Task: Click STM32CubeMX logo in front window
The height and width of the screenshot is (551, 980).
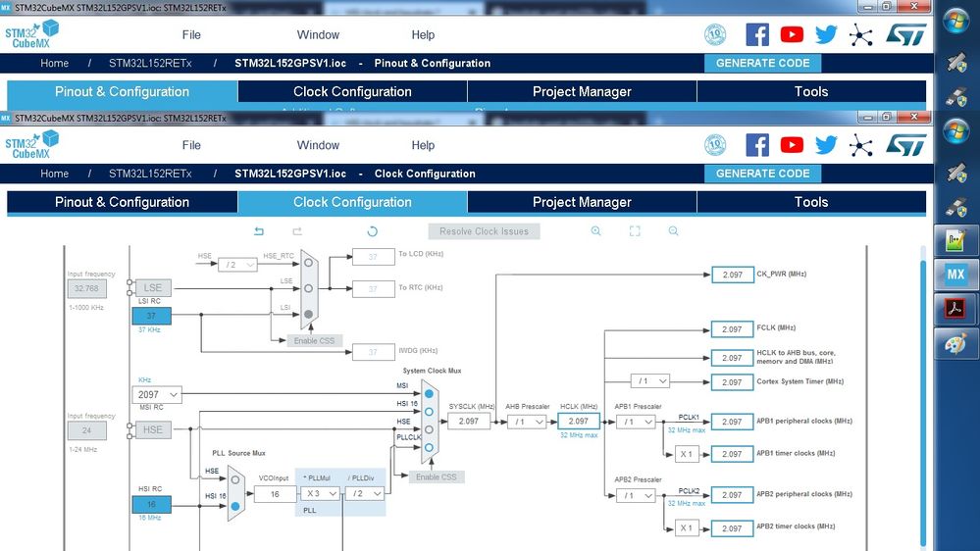Action: click(x=31, y=145)
